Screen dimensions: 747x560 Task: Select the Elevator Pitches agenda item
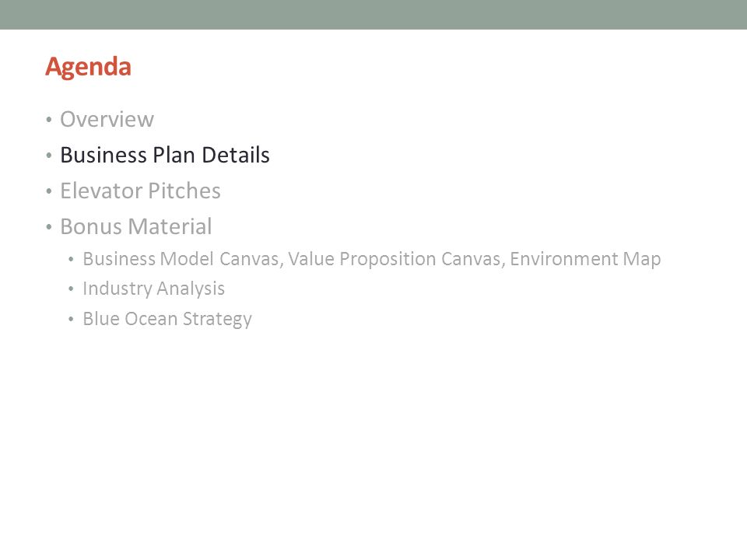140,191
